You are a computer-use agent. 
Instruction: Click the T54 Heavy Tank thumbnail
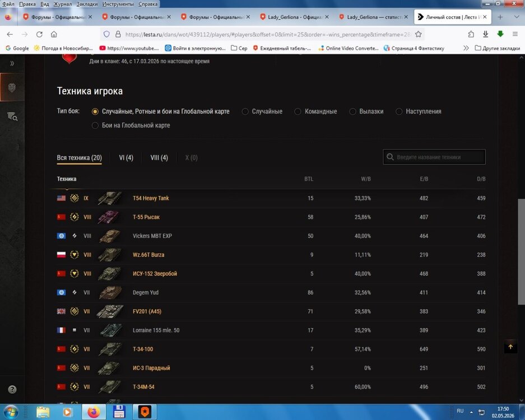tap(110, 198)
